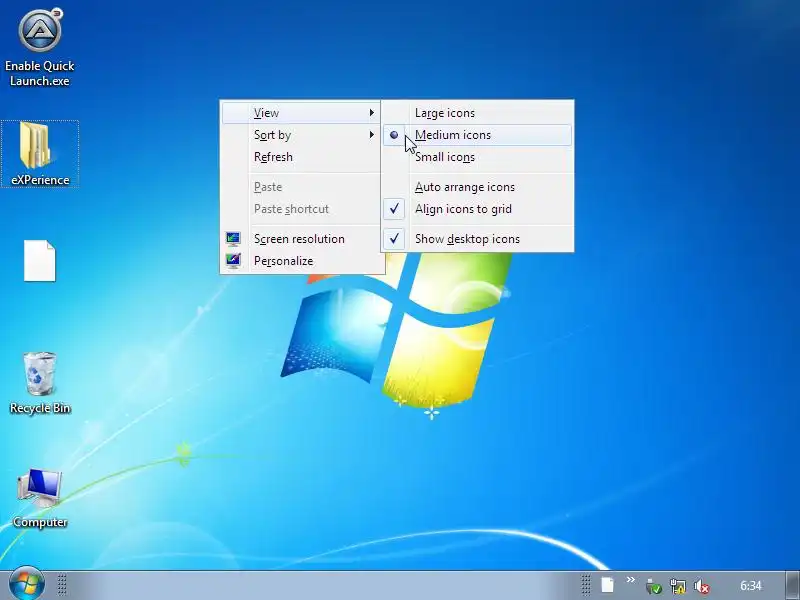Select the Computer desktop icon
This screenshot has height=600, width=800.
pos(40,498)
